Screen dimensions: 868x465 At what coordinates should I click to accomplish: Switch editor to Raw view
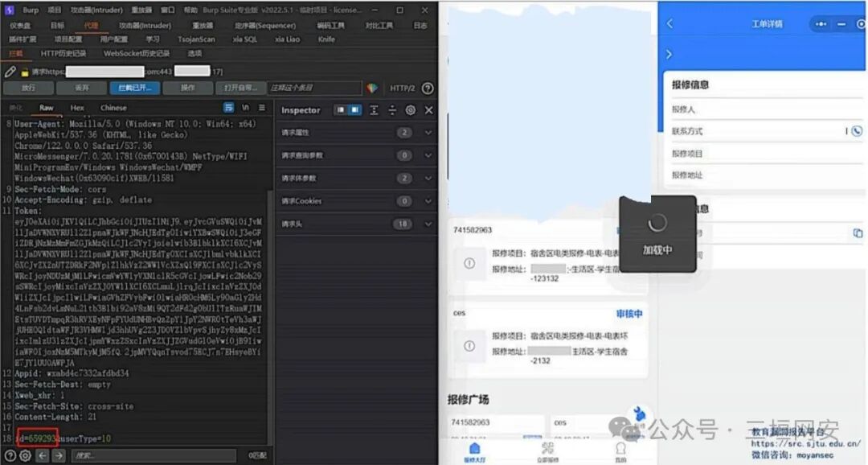(x=47, y=108)
